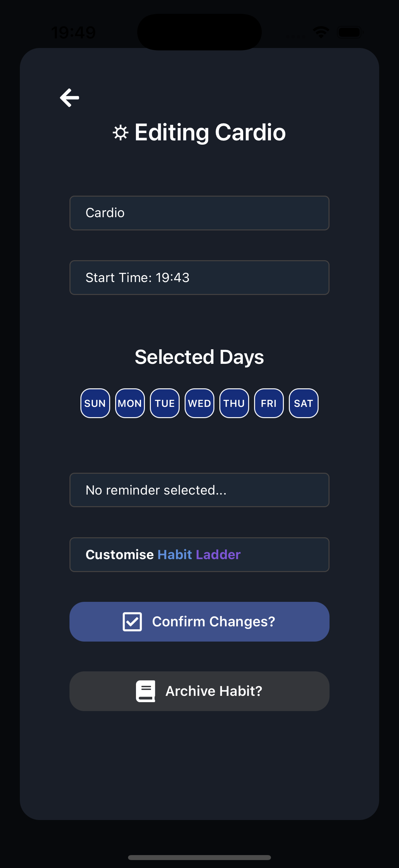Screen dimensions: 399x868
Task: Open the reminder selector
Action: (199, 490)
